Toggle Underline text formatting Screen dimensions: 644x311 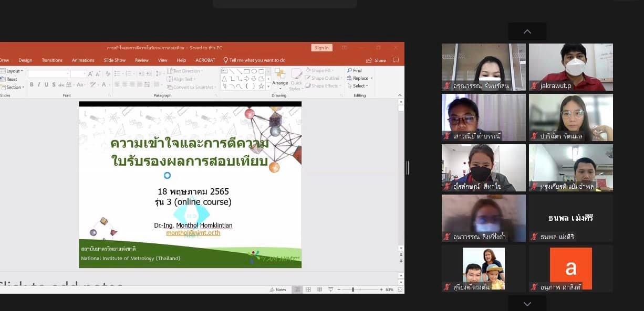[46, 84]
